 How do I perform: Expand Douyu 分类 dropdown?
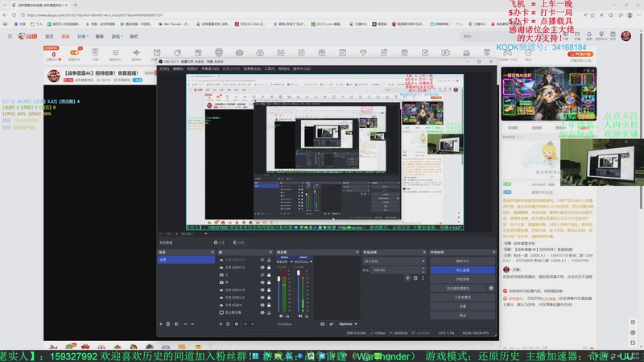coord(83,36)
